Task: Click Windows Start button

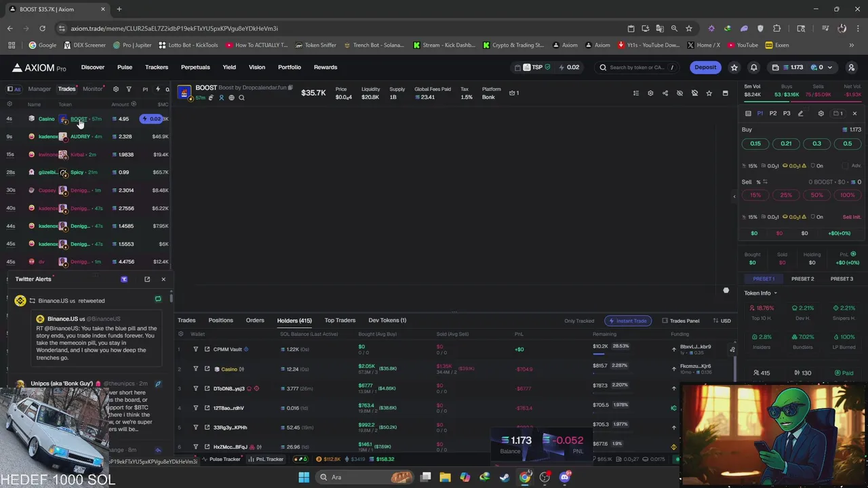Action: click(x=304, y=477)
